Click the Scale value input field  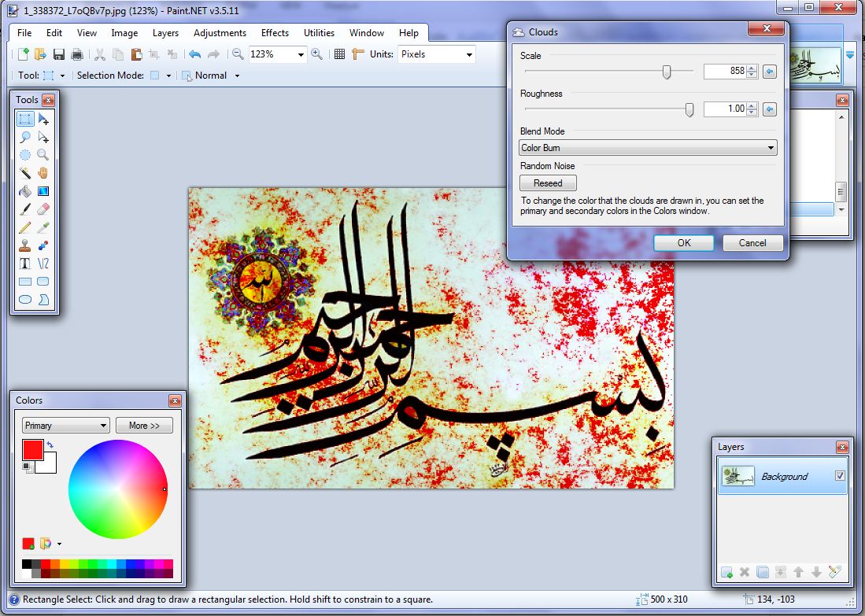click(x=724, y=71)
